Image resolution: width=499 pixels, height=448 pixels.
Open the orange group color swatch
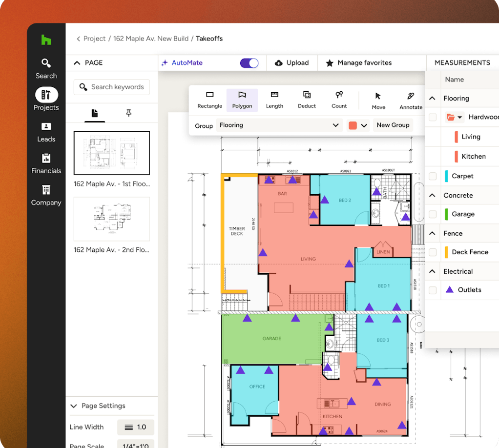point(357,125)
